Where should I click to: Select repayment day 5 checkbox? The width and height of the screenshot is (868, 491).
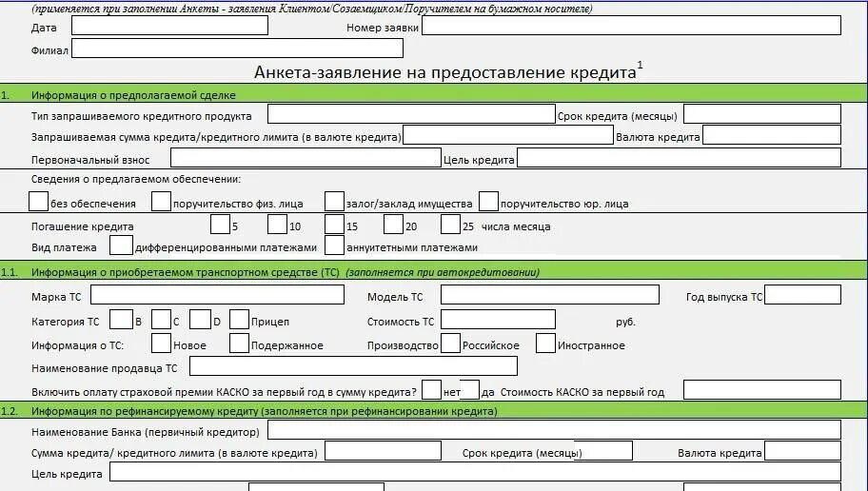click(220, 225)
